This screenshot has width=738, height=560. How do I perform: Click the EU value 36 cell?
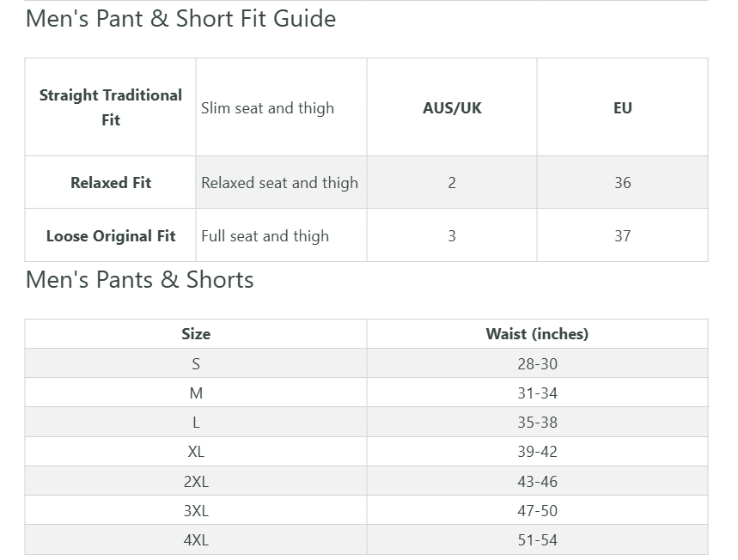623,183
